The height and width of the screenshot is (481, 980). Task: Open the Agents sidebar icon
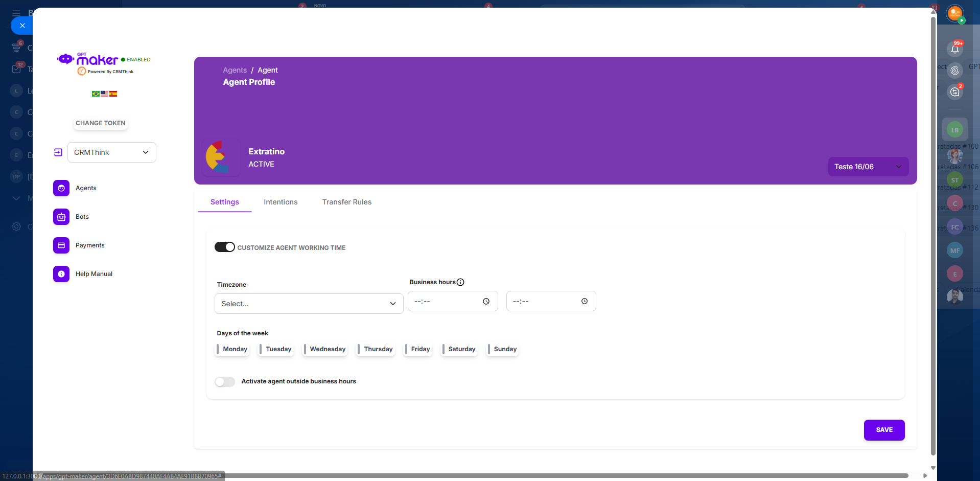[61, 188]
